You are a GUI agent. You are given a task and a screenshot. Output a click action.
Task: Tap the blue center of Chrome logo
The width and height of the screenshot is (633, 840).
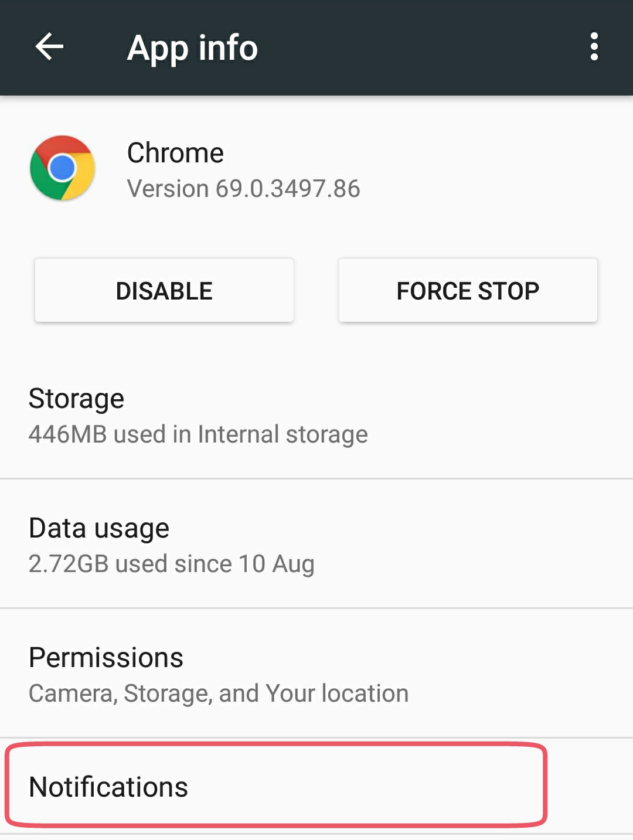pos(63,169)
